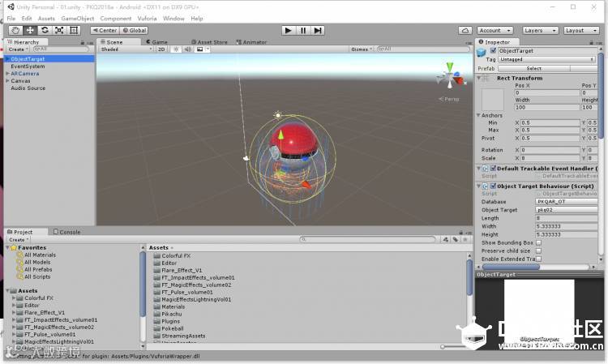Open the Layers dropdown
The image size is (608, 364).
point(540,30)
